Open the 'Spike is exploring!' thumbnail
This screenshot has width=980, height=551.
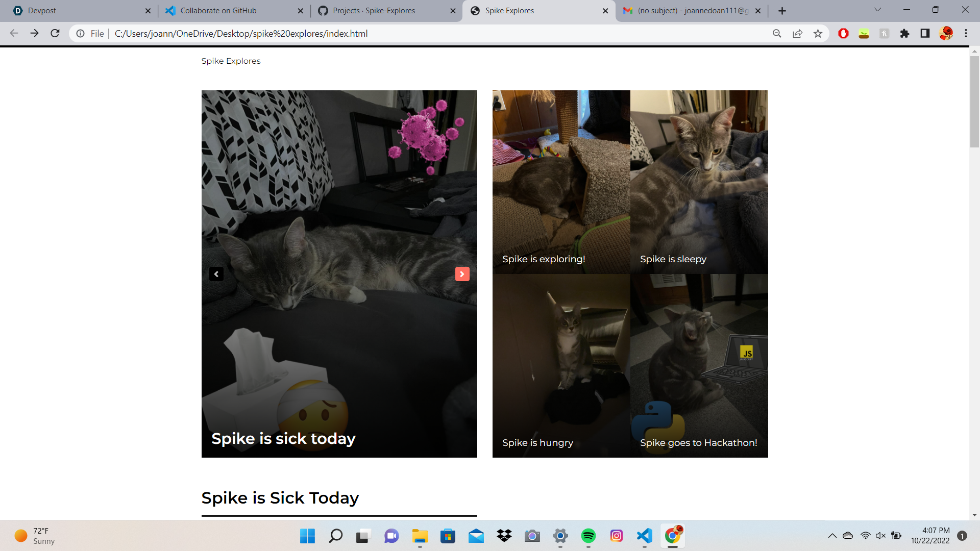pos(561,182)
